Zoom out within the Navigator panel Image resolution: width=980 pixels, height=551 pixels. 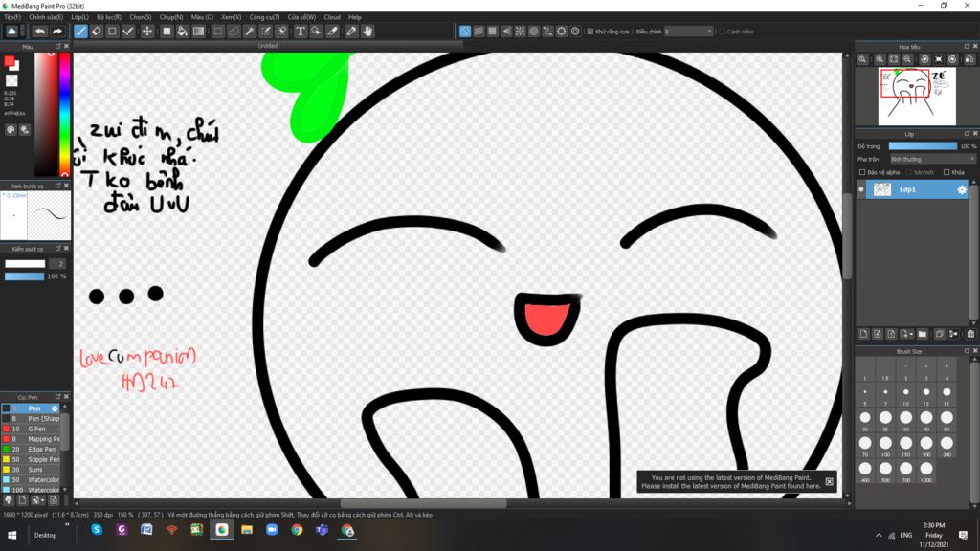point(907,59)
